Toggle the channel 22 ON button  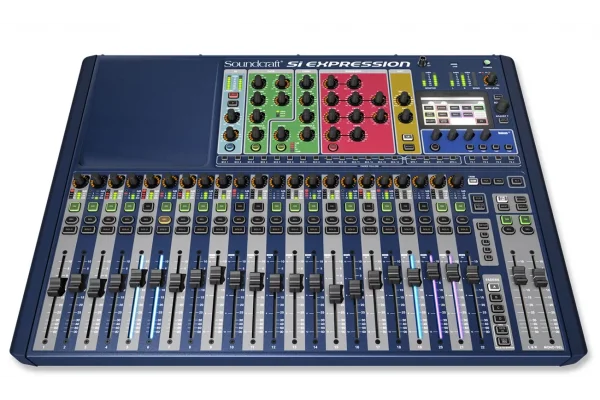[x=460, y=207]
